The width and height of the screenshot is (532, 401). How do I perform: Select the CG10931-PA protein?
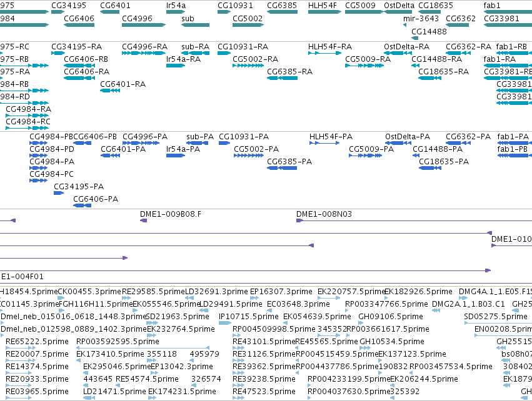pos(224,143)
